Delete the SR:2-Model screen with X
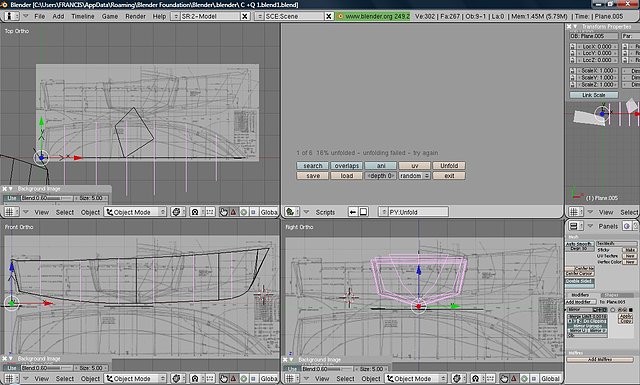Screen dimensions: 640x385 (244, 16)
